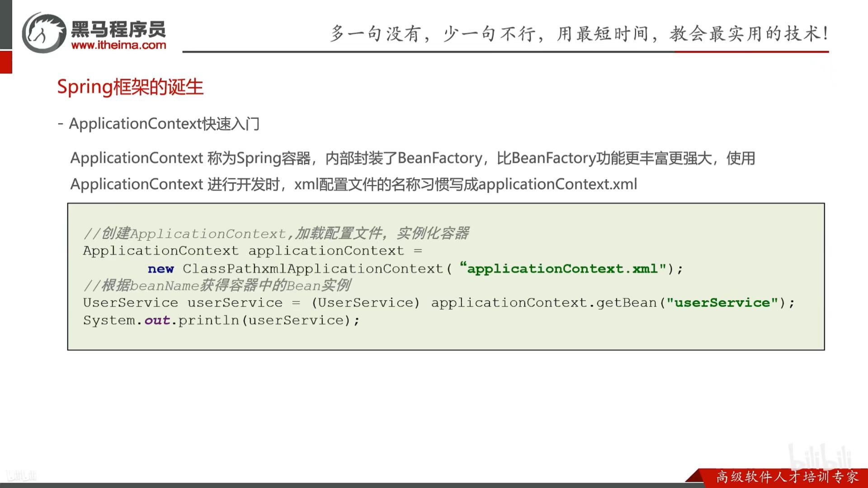Click ClassPathxmlApplicationContext in the code
This screenshot has width=868, height=488.
point(313,269)
